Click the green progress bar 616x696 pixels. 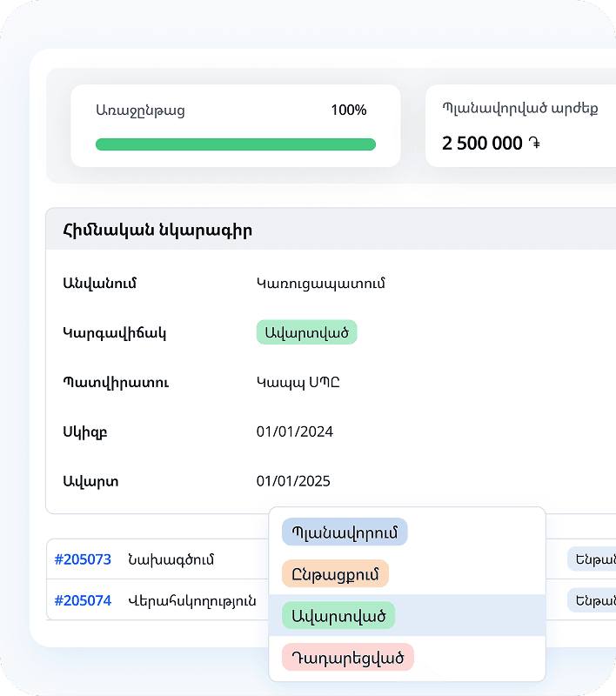point(235,144)
